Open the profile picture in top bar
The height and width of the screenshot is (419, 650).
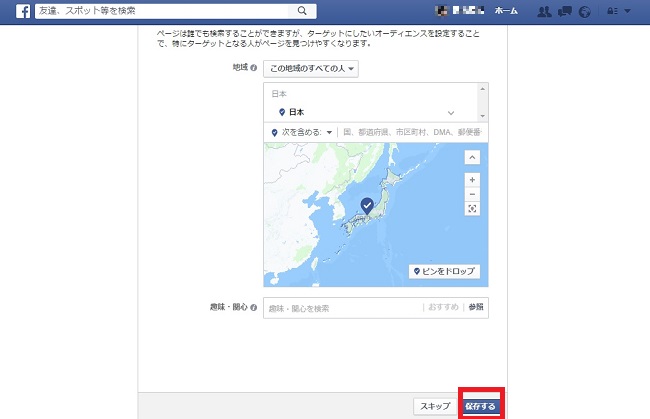coord(441,11)
